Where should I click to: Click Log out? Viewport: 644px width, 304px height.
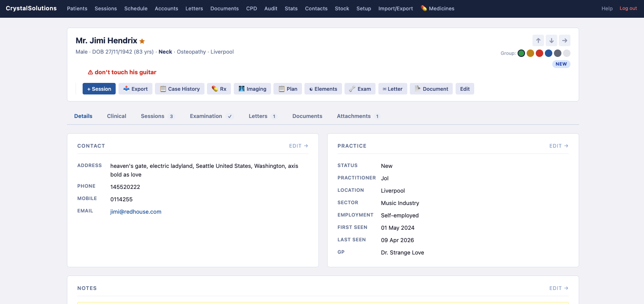point(628,8)
